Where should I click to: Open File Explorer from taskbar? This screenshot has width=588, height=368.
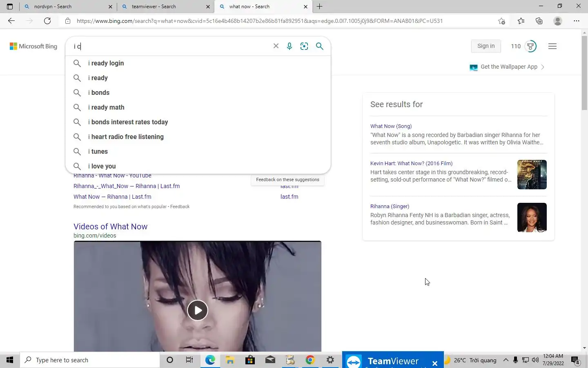(230, 360)
